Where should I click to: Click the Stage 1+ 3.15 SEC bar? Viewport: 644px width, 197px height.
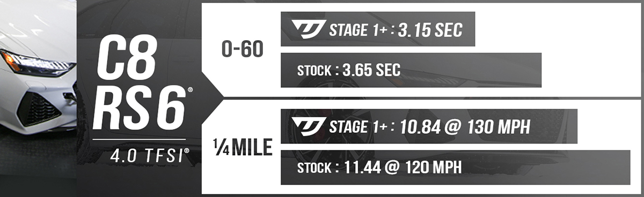pos(378,29)
